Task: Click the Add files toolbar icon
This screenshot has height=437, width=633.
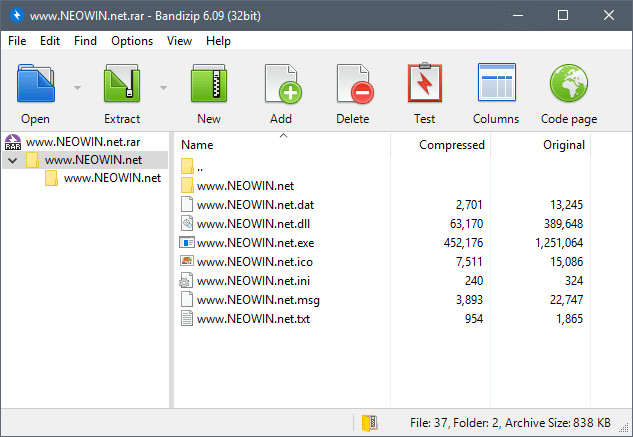Action: coord(283,84)
